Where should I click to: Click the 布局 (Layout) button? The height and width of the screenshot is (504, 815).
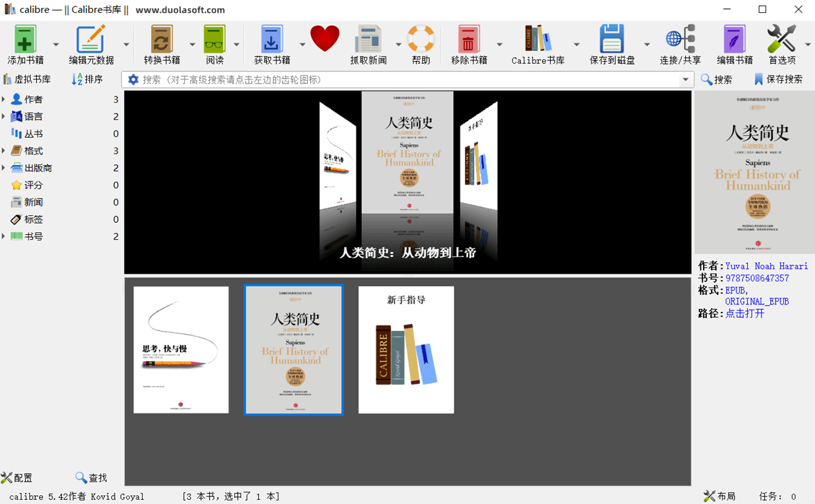719,496
